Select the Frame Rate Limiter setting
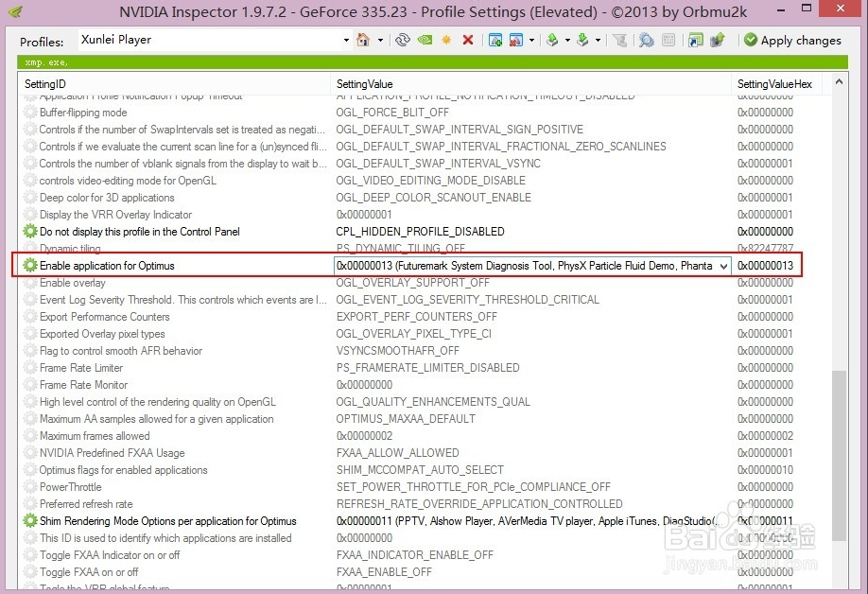Screen dimensions: 868x594 [x=81, y=368]
